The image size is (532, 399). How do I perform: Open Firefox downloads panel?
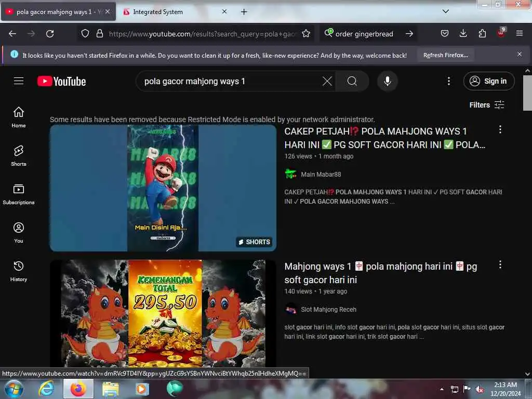(x=463, y=34)
